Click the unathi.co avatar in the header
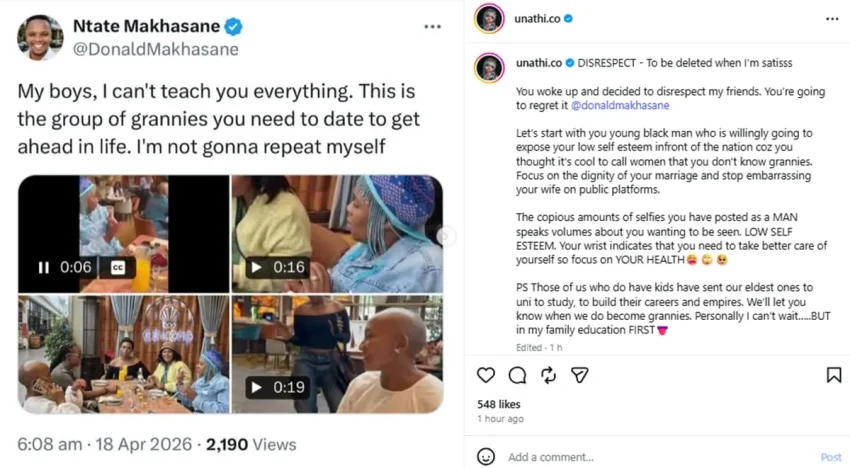The image size is (850, 468). [x=489, y=19]
